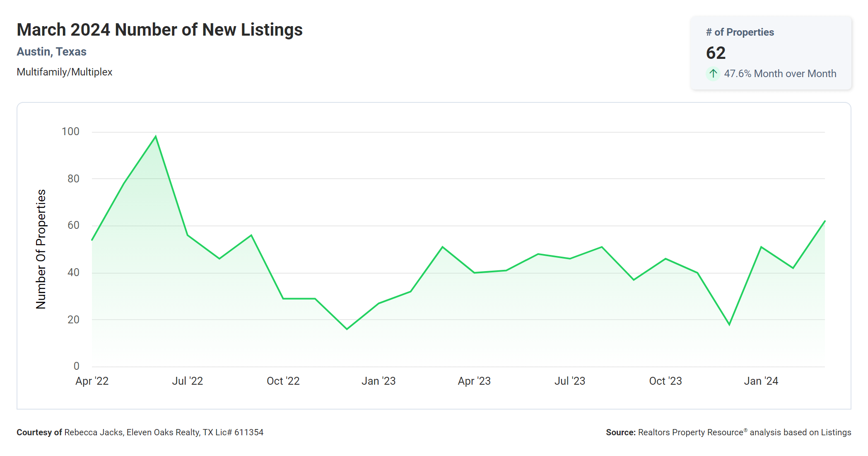
Task: Click the Jan '23 x-axis label
Action: click(x=379, y=381)
